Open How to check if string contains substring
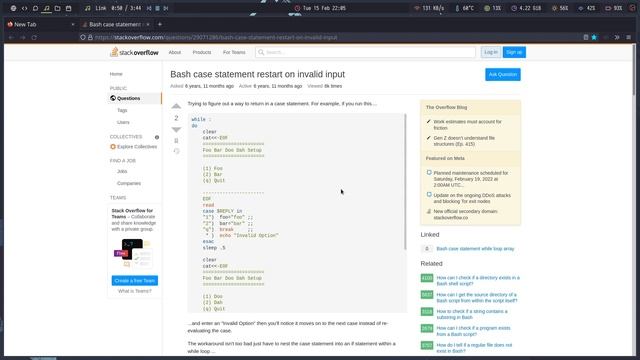The height and width of the screenshot is (360, 640). coord(472,314)
